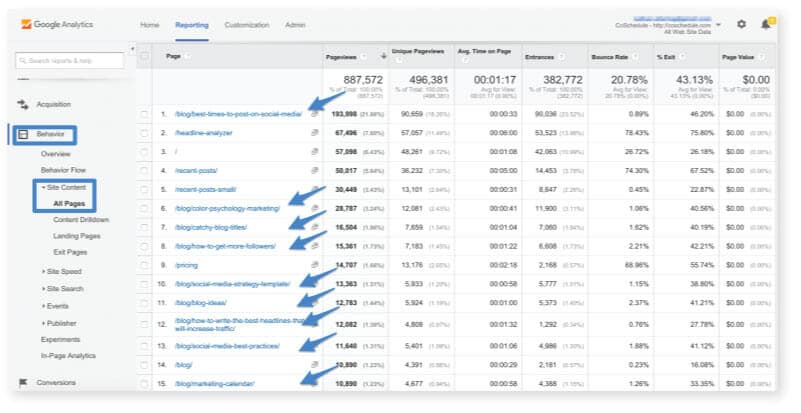Image resolution: width=801 pixels, height=413 pixels.
Task: Open the account selector dropdown arrow
Action: [718, 22]
